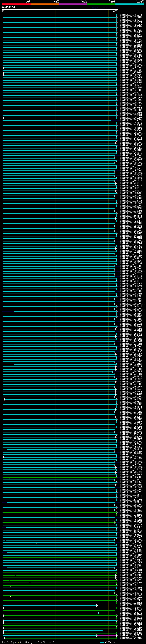
Task: Select the UniRef100_C0H4A6 label
Action: pos(131,565)
